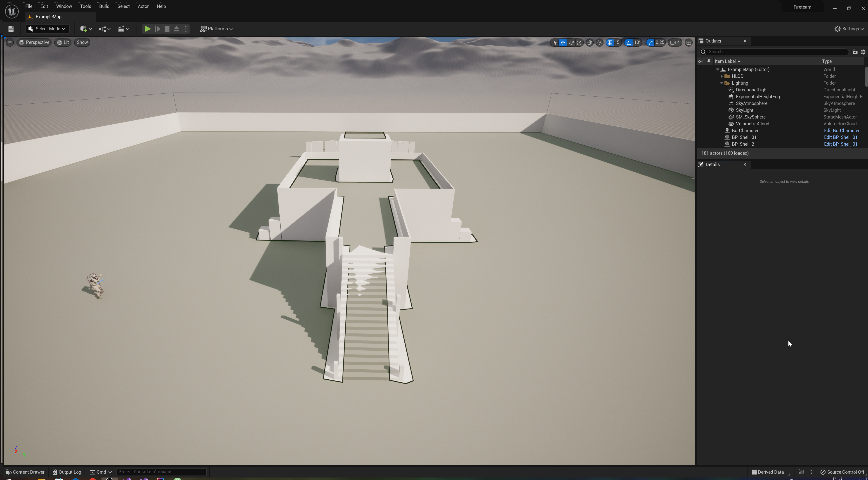Open the Build menu
The height and width of the screenshot is (480, 868).
tap(104, 6)
